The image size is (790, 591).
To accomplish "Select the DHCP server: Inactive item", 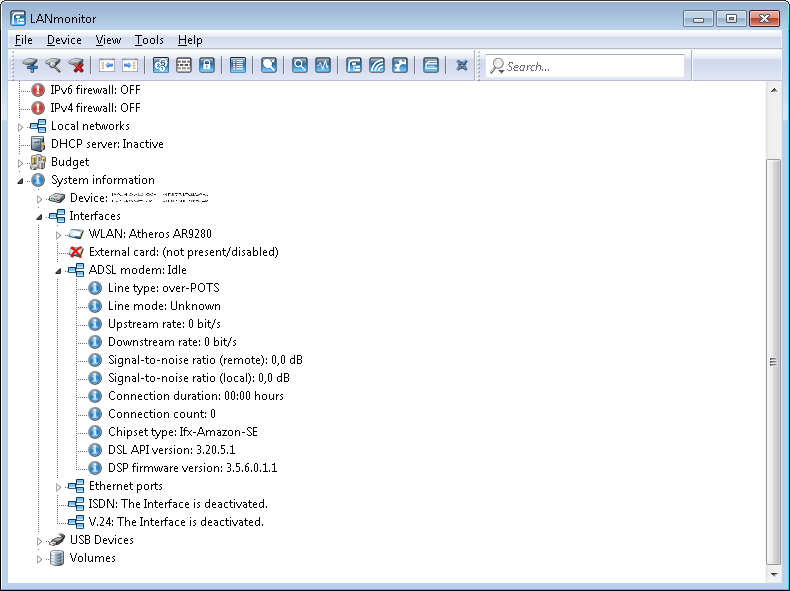I will tap(107, 144).
